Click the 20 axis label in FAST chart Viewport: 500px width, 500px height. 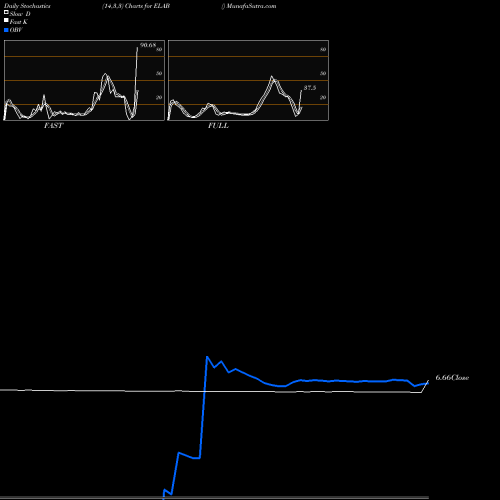click(159, 97)
